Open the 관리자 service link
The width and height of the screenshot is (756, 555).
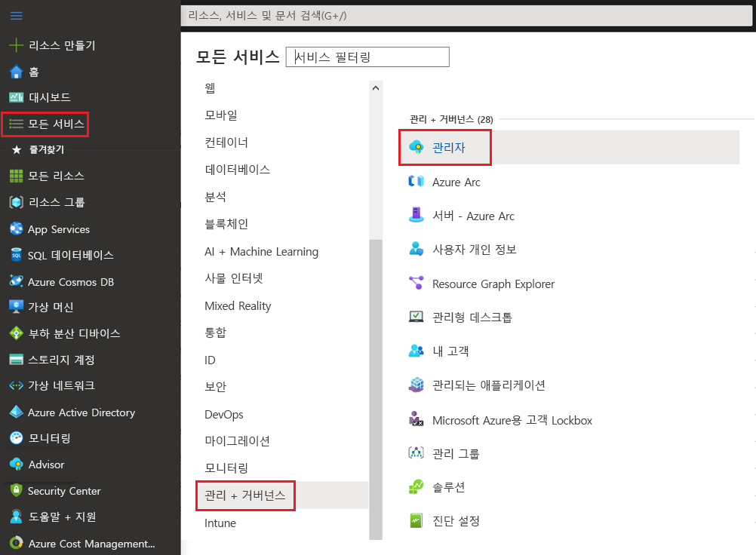coord(448,148)
